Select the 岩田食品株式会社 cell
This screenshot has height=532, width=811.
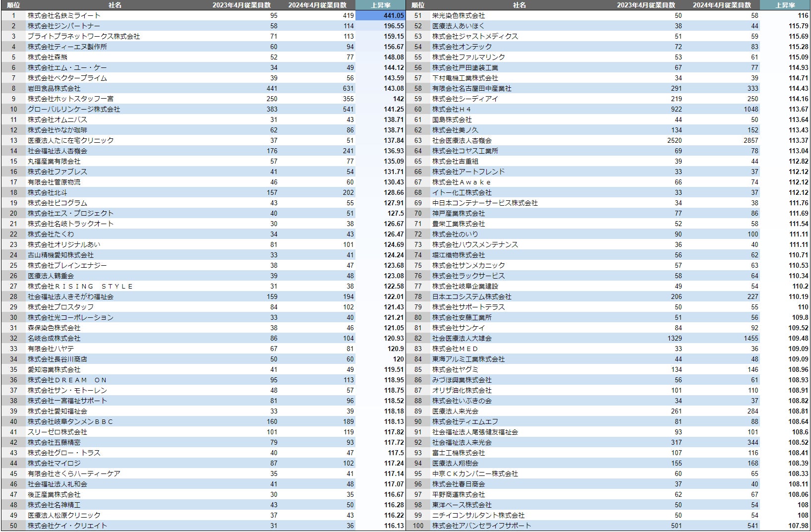pos(54,88)
